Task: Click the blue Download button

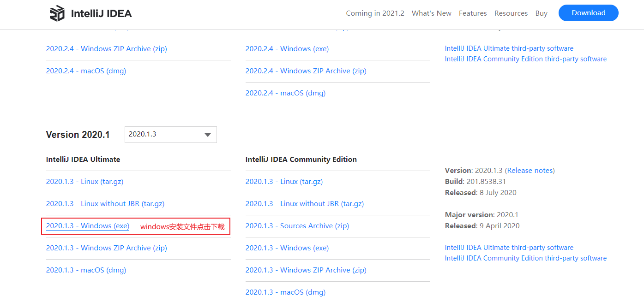Action: point(589,13)
